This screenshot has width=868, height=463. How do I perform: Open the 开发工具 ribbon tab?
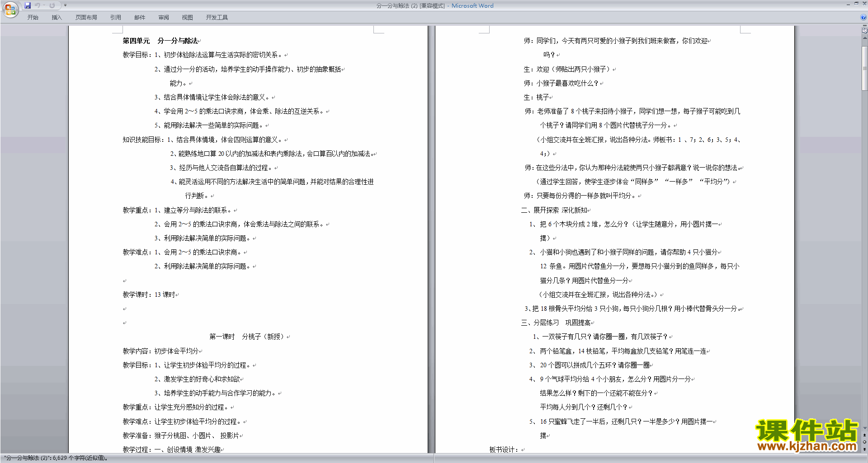[x=217, y=17]
